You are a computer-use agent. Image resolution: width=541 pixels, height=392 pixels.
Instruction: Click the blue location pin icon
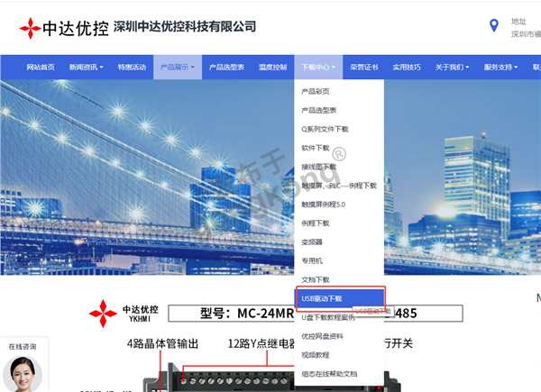[493, 26]
